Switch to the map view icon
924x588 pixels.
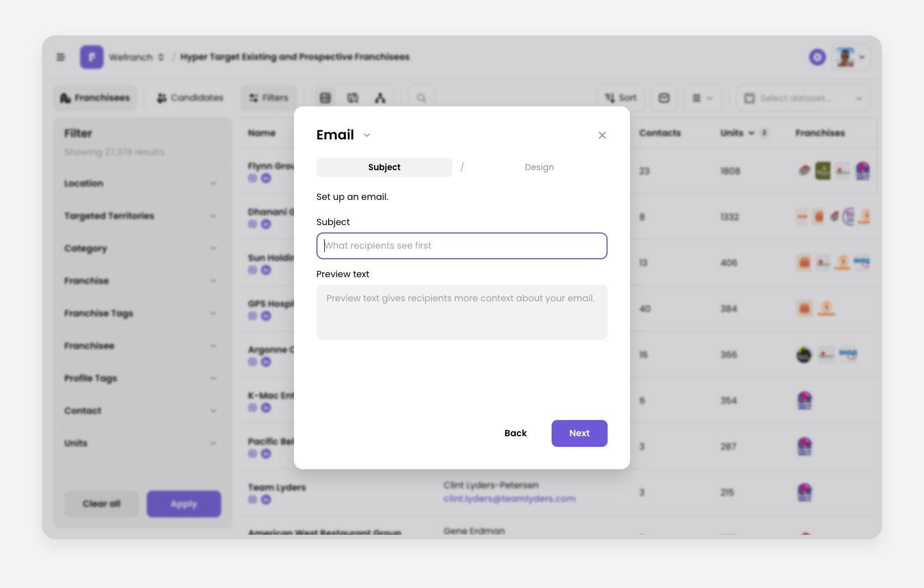(x=353, y=98)
